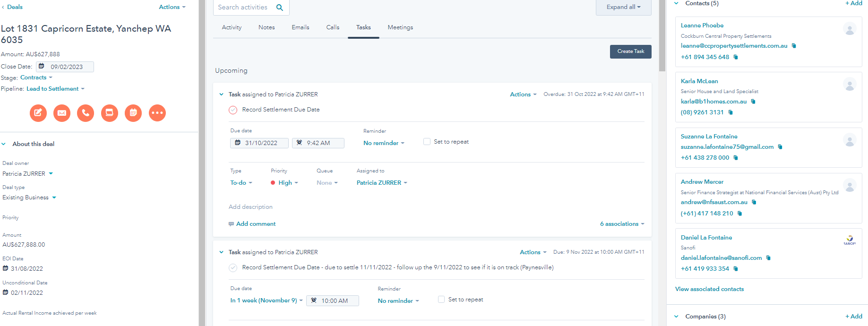Add a new contact via + Add
868x326 pixels.
[x=854, y=3]
